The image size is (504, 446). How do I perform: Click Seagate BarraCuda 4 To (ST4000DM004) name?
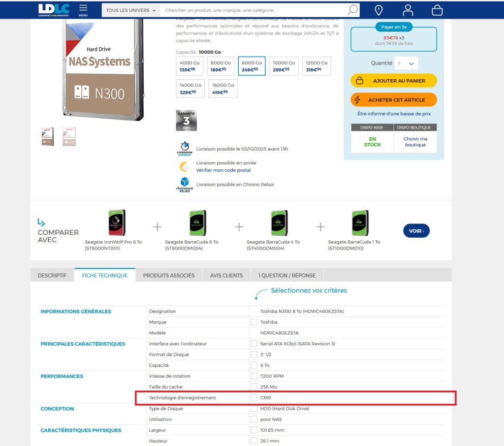click(x=273, y=245)
